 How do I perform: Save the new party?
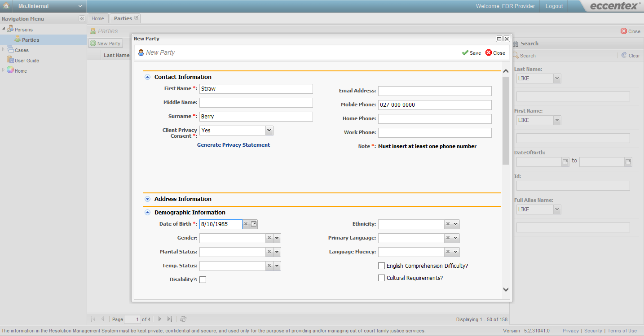(472, 53)
